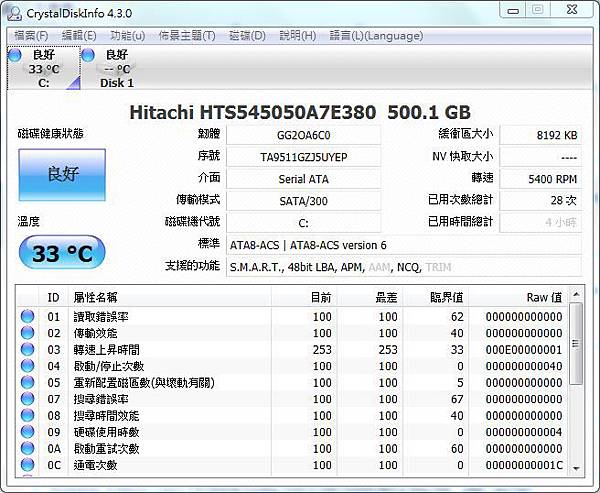Viewport: 600px width, 493px height.
Task: Click the status orb for attribute 01
Action: tap(27, 317)
